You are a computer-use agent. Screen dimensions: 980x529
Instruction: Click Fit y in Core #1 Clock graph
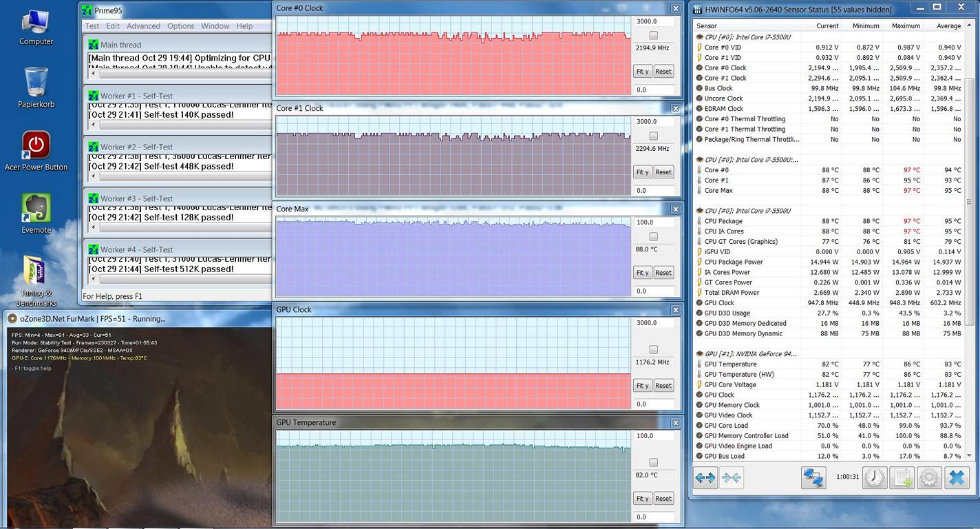642,172
